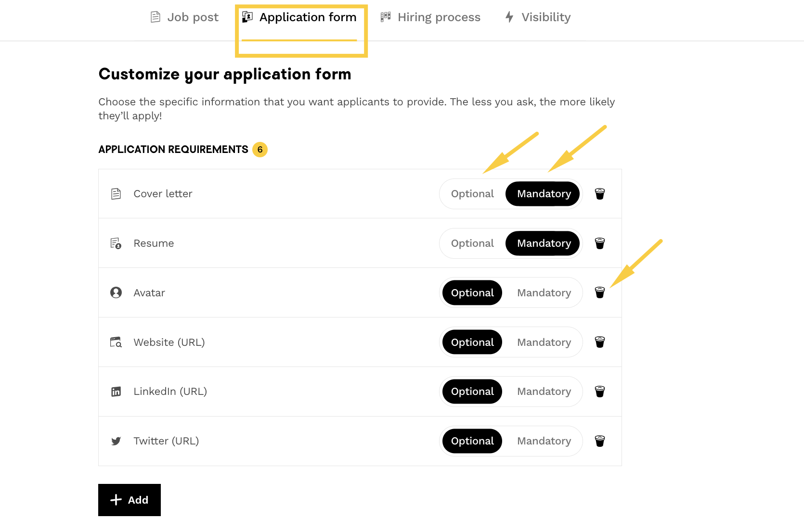Screen dimensions: 804x532
Task: Click the Add requirement button
Action: pyautogui.click(x=130, y=500)
